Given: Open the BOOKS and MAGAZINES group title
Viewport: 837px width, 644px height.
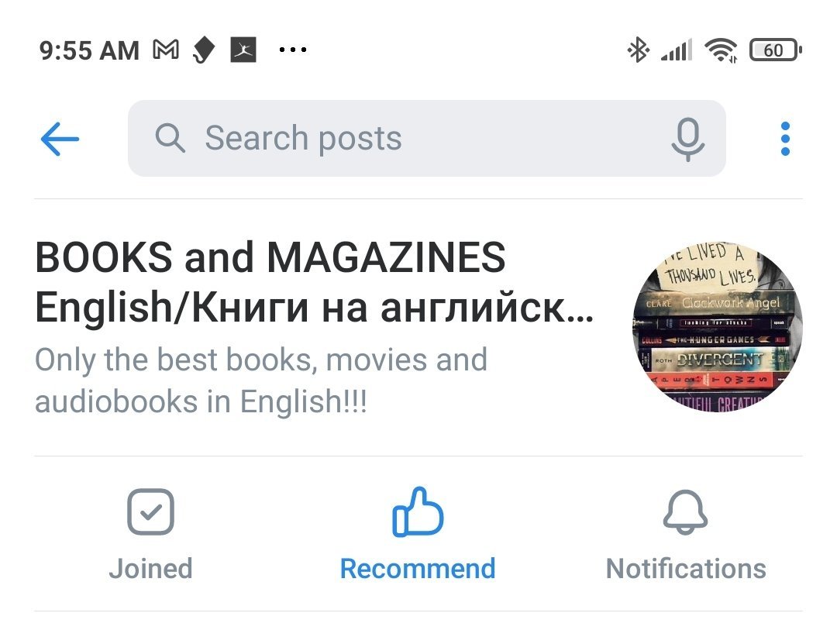Looking at the screenshot, I should 314,282.
